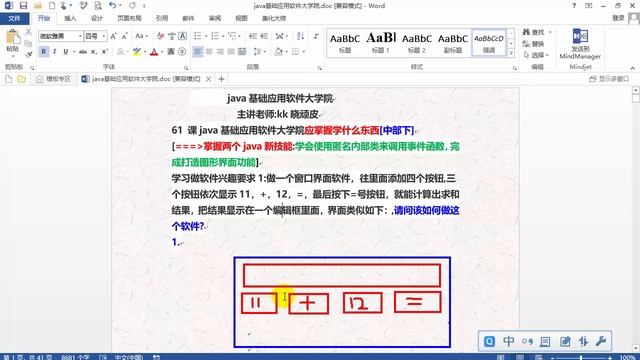Click the zoom slider in the status bar
This screenshot has height=360, width=640.
coord(581,358)
